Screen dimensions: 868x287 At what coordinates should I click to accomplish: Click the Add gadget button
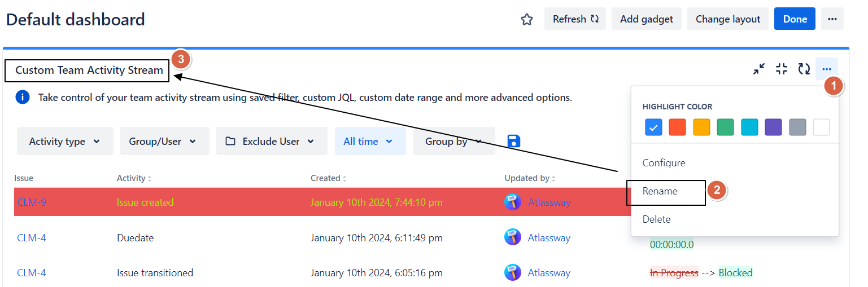(646, 19)
